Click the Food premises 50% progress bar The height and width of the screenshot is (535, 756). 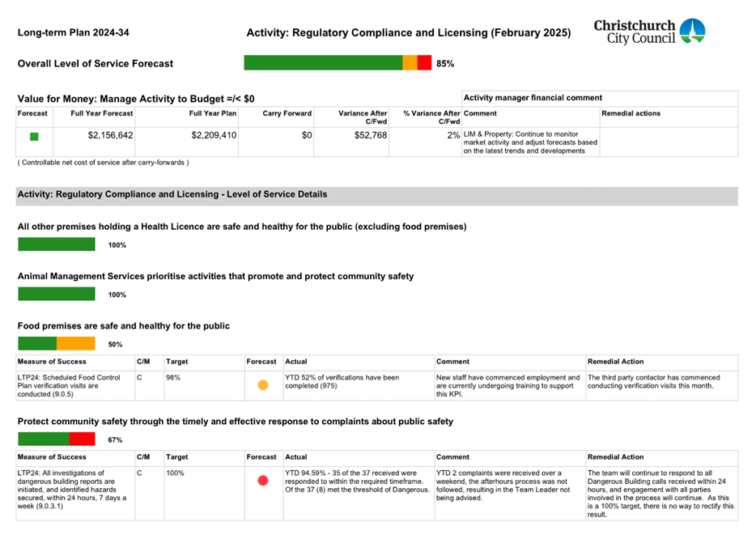57,344
